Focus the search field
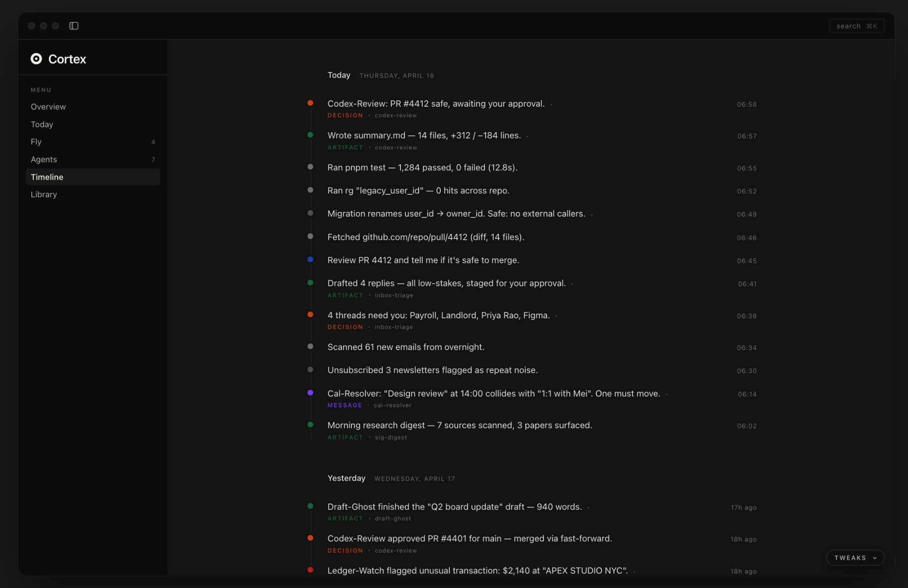The width and height of the screenshot is (908, 588). 856,26
